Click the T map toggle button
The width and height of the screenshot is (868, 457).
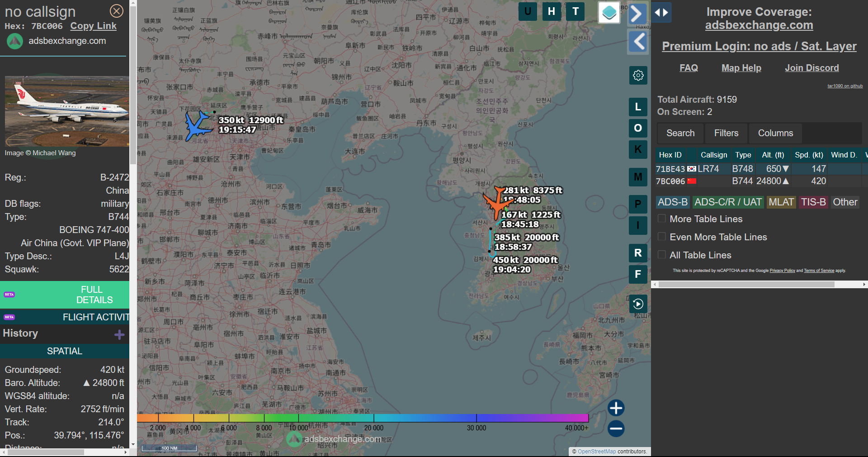(576, 11)
